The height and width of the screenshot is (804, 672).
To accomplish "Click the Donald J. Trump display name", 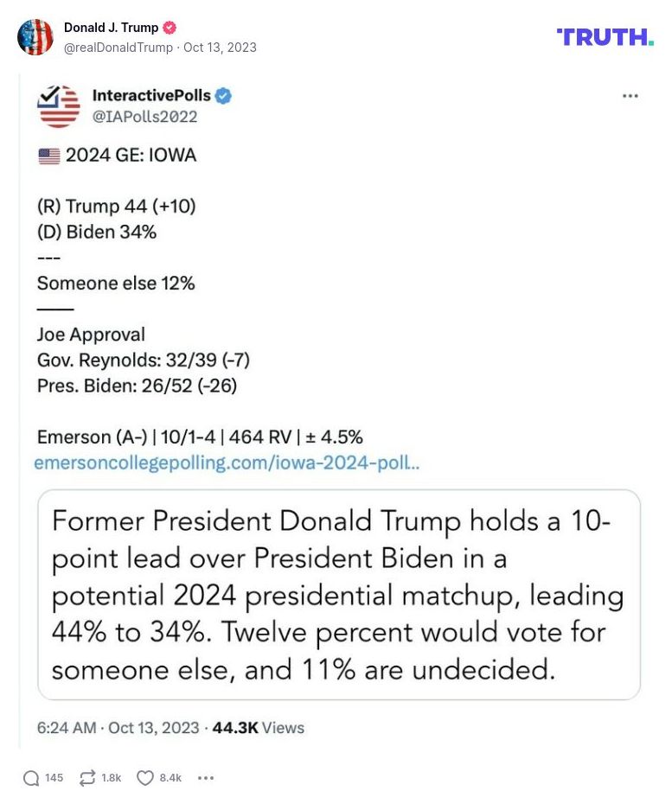I will [x=113, y=27].
